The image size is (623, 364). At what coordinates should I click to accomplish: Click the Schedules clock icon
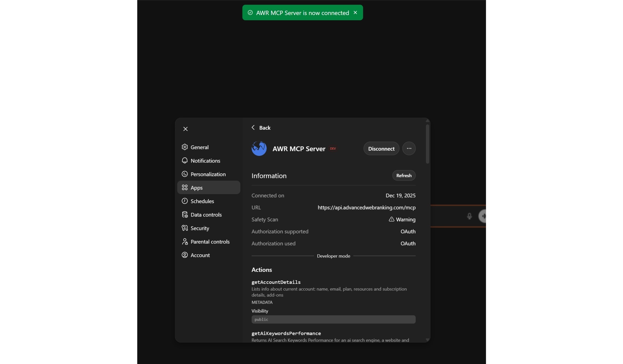(x=185, y=201)
